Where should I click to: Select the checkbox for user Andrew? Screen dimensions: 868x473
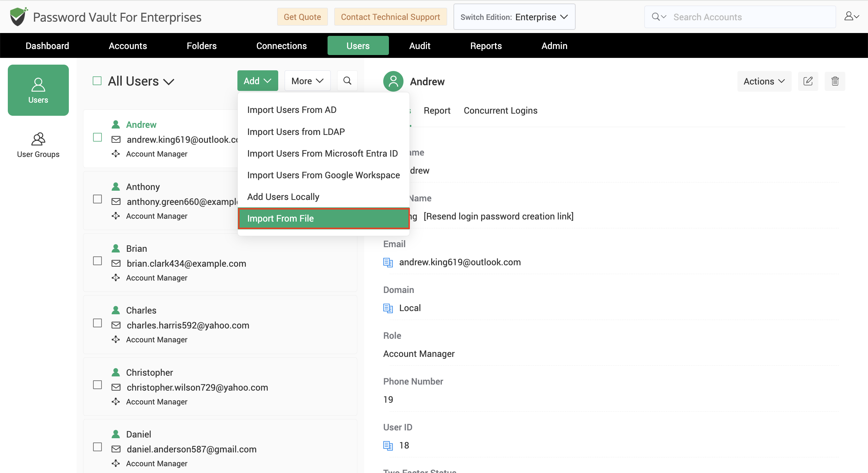(x=97, y=137)
